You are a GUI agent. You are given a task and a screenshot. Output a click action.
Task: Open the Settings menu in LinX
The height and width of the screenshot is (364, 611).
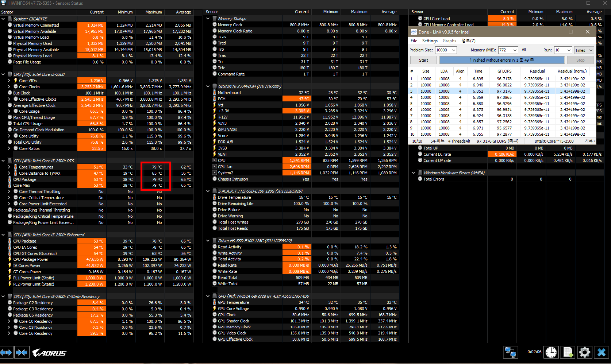(x=430, y=41)
